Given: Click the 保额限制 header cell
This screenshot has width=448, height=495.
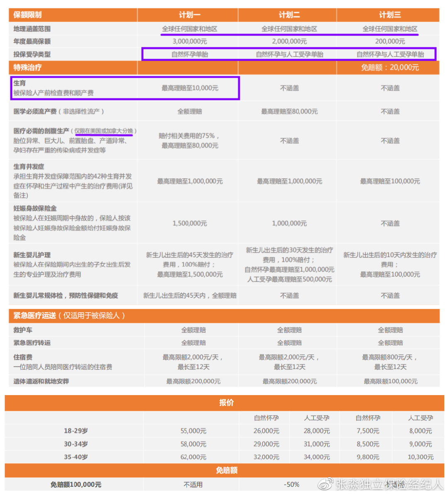Looking at the screenshot, I should tap(27, 15).
